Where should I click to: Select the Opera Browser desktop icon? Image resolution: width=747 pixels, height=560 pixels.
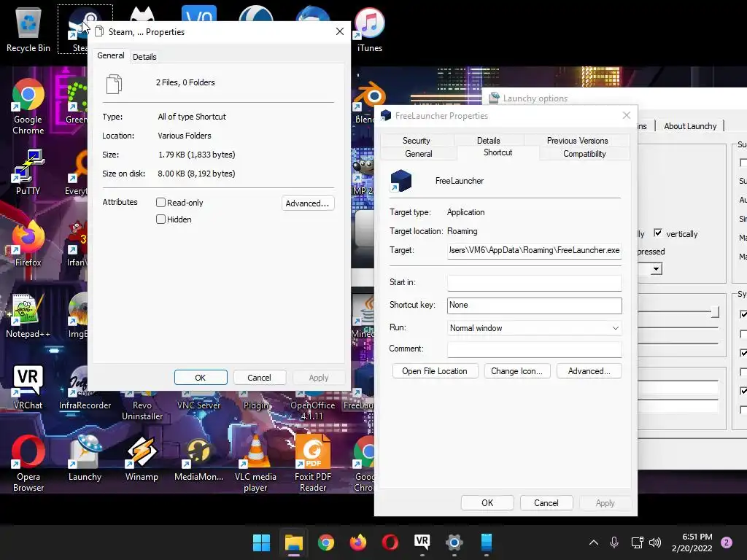point(28,463)
